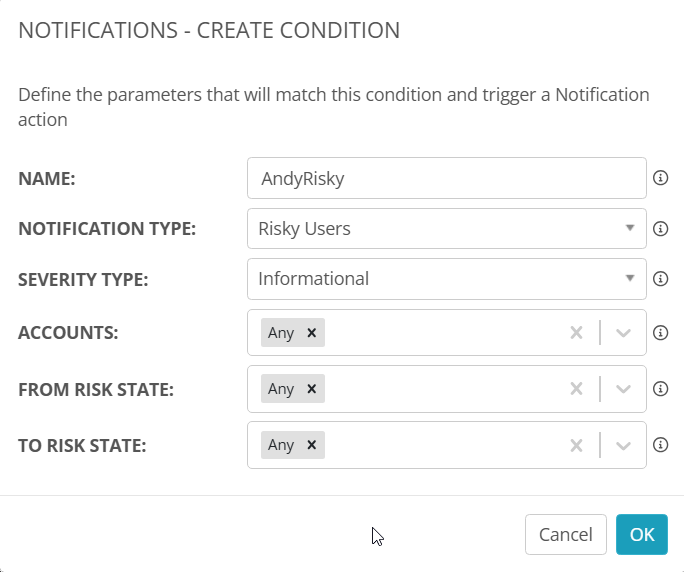The width and height of the screenshot is (684, 572).
Task: Click info icon for From Risk State
Action: pyautogui.click(x=660, y=389)
